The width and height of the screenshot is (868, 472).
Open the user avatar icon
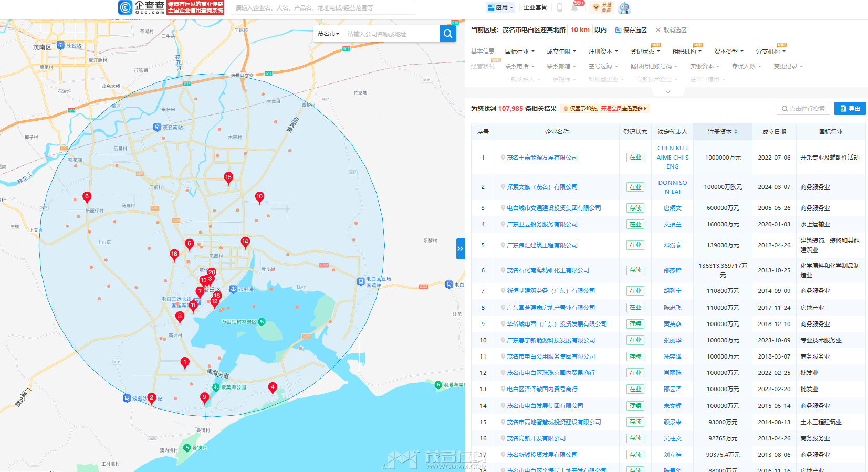624,7
